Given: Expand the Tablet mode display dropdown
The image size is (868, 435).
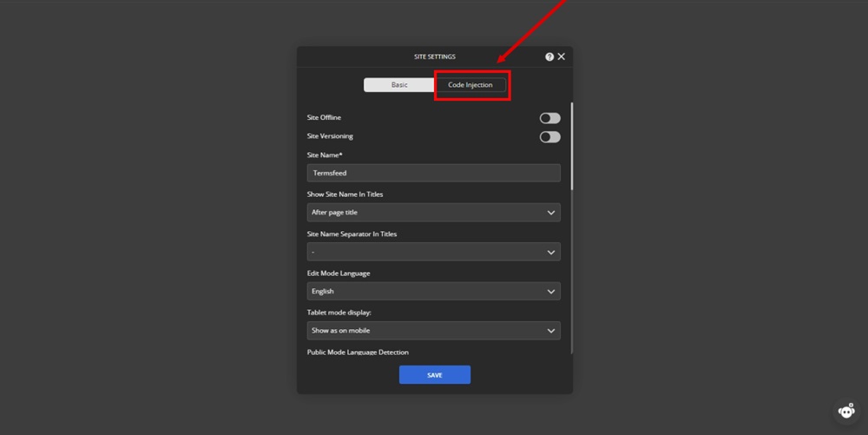Looking at the screenshot, I should [x=433, y=331].
